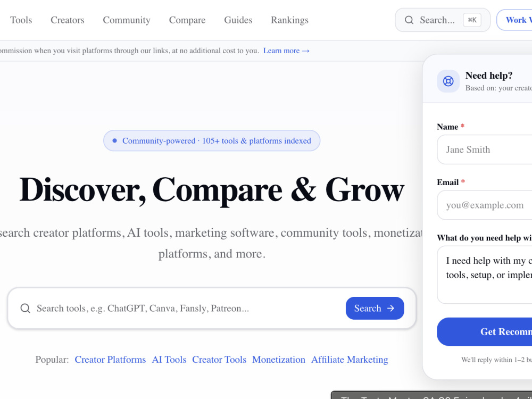
Task: Click the blue Search button
Action: (375, 308)
